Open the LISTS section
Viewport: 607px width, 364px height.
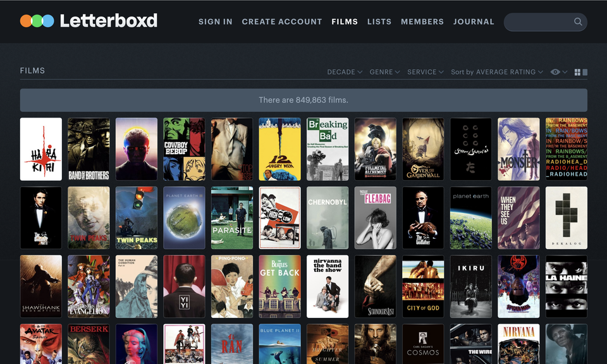click(x=379, y=21)
